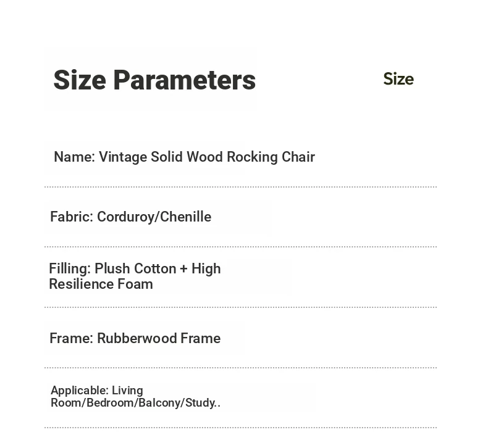This screenshot has height=448, width=488.
Task: Select the "Room/Bedroom/Balcony/Study.." text line
Action: pos(135,403)
